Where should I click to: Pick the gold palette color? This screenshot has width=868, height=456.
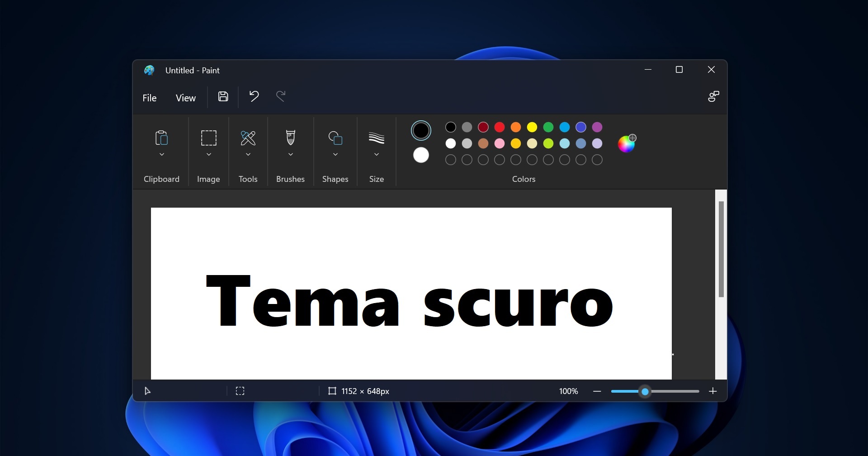click(516, 143)
